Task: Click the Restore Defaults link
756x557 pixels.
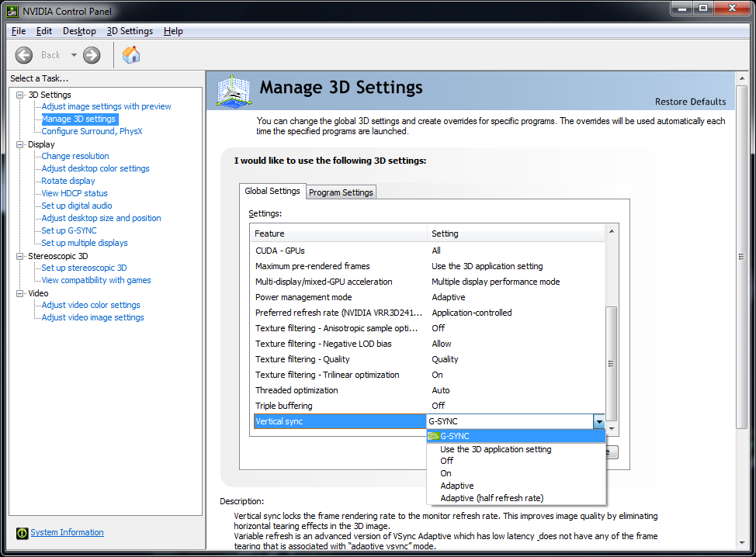Action: pyautogui.click(x=690, y=102)
